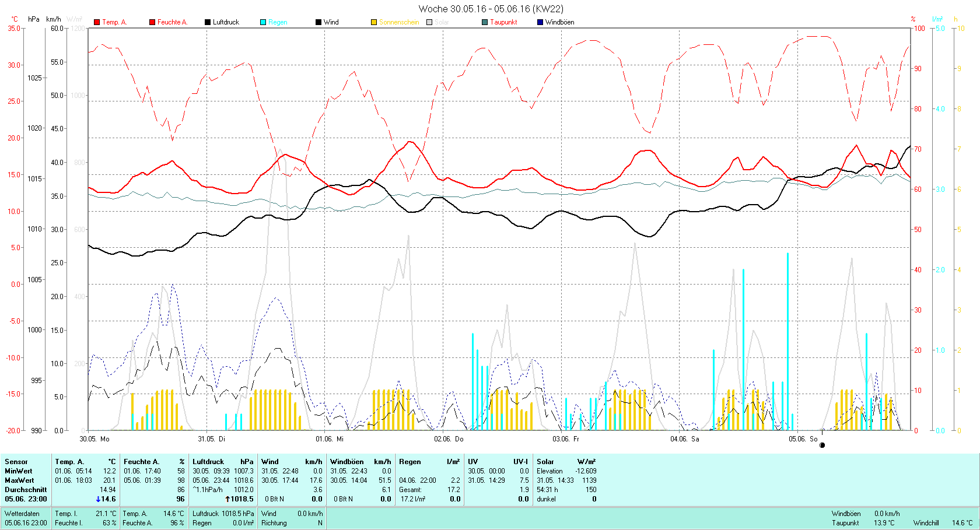Select the Feuchte A. legend label

172,22
